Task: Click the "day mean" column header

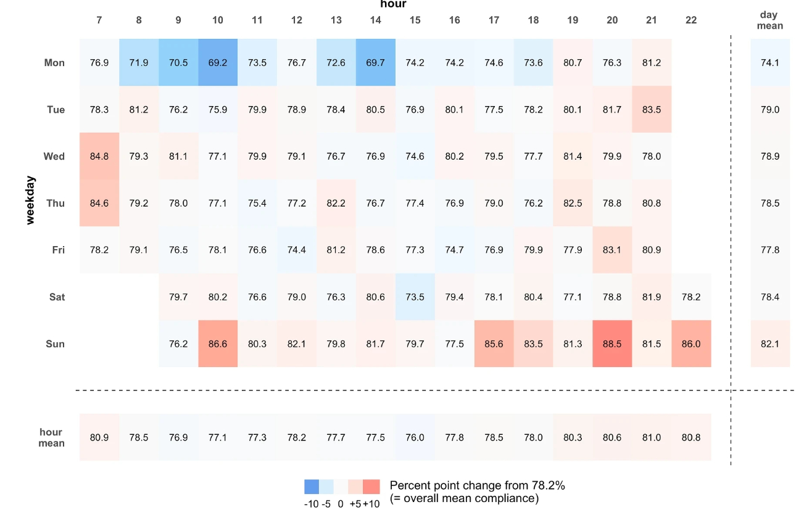Action: [x=770, y=20]
